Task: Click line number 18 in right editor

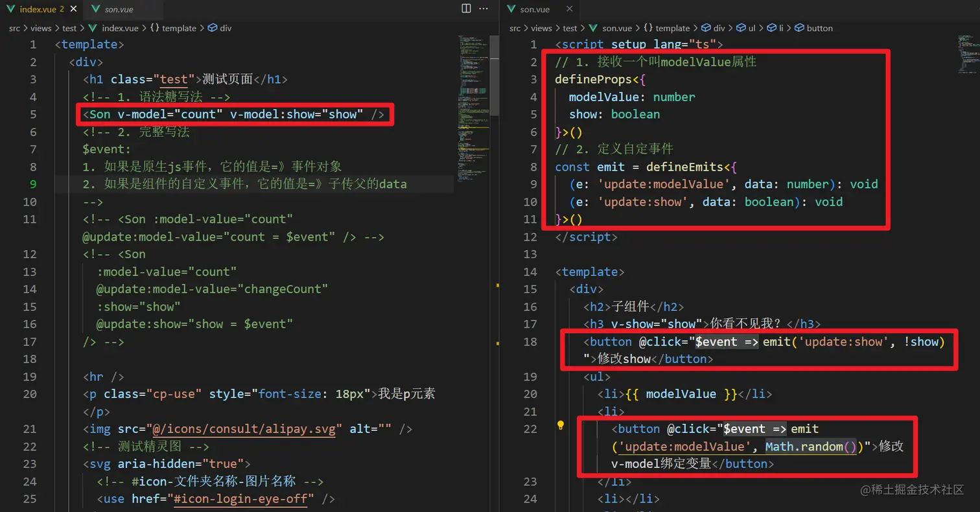Action: pyautogui.click(x=530, y=342)
